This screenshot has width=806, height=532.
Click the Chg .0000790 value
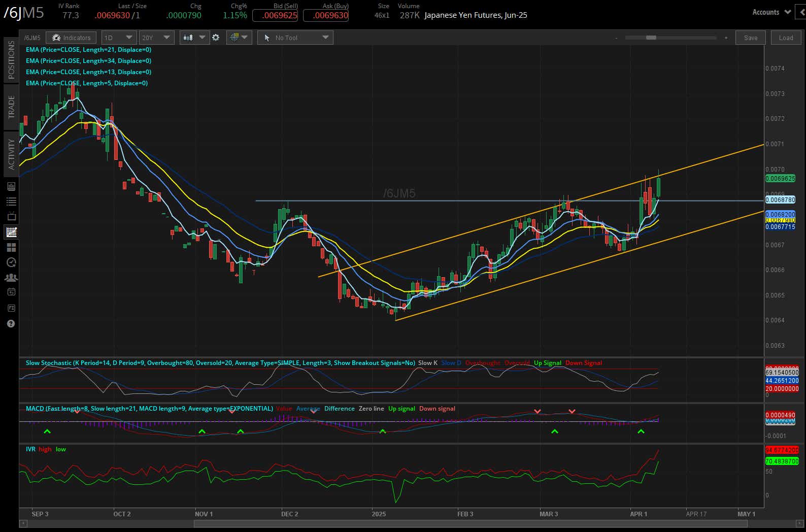[184, 15]
